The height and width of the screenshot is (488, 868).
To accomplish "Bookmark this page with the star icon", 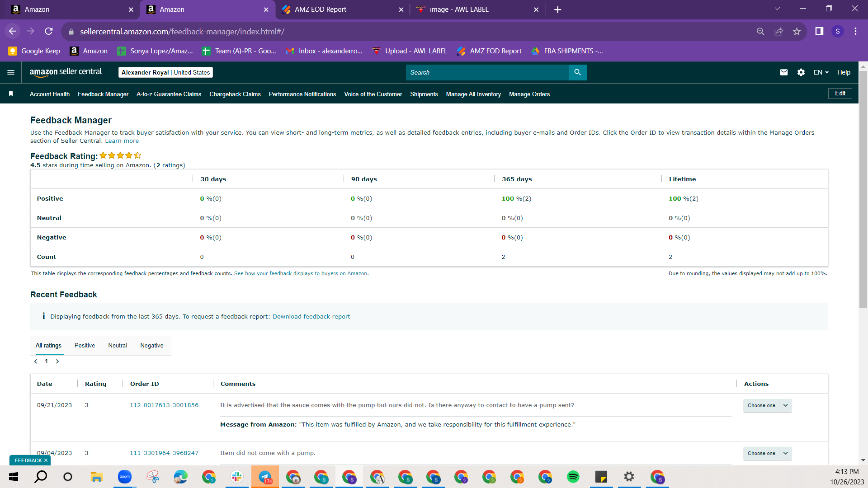I will (797, 31).
